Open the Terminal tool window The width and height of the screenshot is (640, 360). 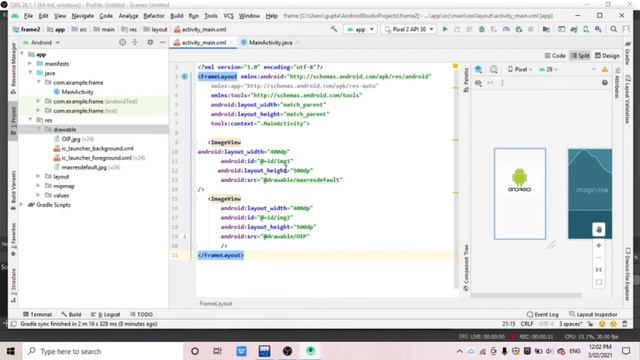pos(38,314)
